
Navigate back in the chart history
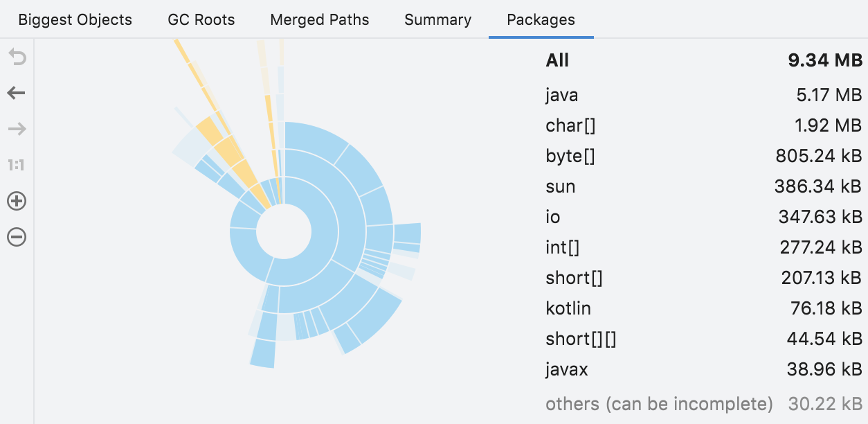tap(16, 93)
